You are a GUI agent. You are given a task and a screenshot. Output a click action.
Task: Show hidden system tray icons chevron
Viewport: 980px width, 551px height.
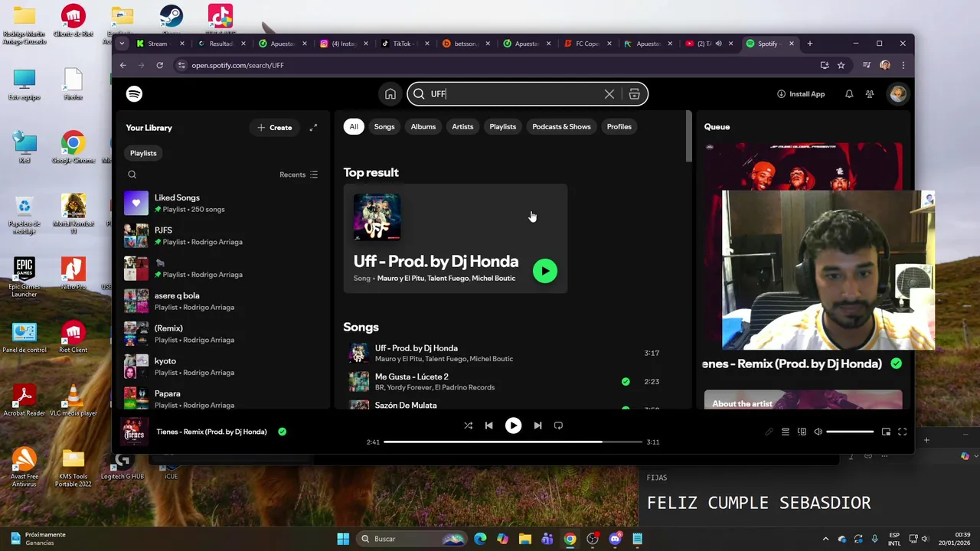tap(825, 539)
